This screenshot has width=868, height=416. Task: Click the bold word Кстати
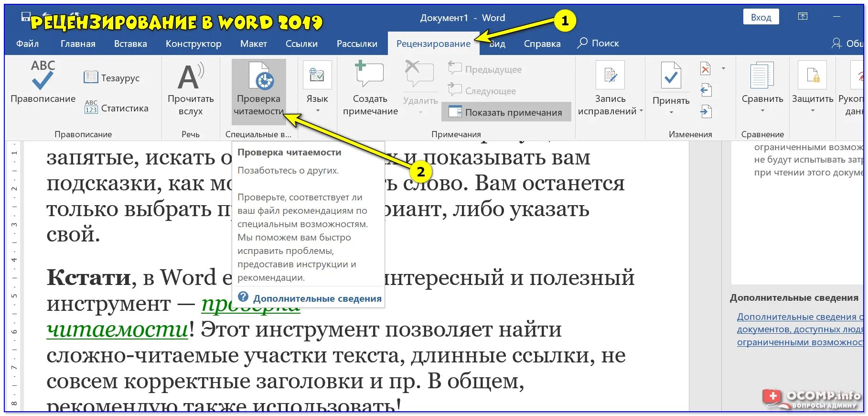click(x=89, y=277)
